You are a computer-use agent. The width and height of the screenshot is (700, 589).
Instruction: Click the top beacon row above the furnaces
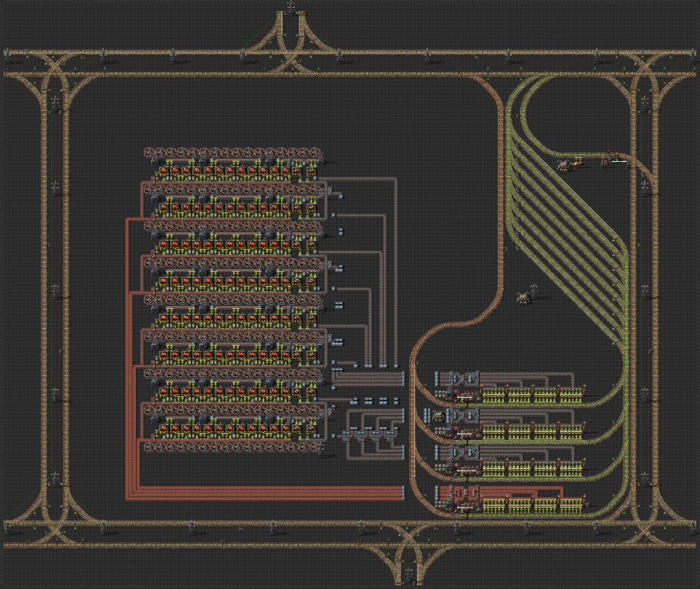pos(233,152)
